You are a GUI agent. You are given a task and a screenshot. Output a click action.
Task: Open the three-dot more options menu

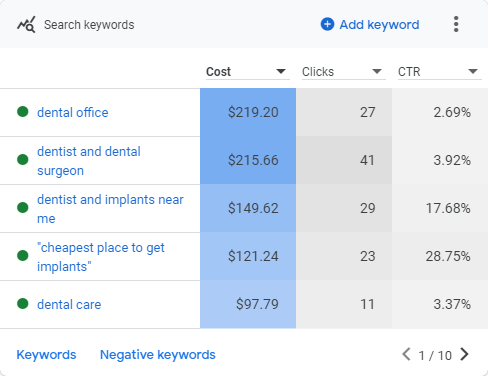tap(456, 24)
